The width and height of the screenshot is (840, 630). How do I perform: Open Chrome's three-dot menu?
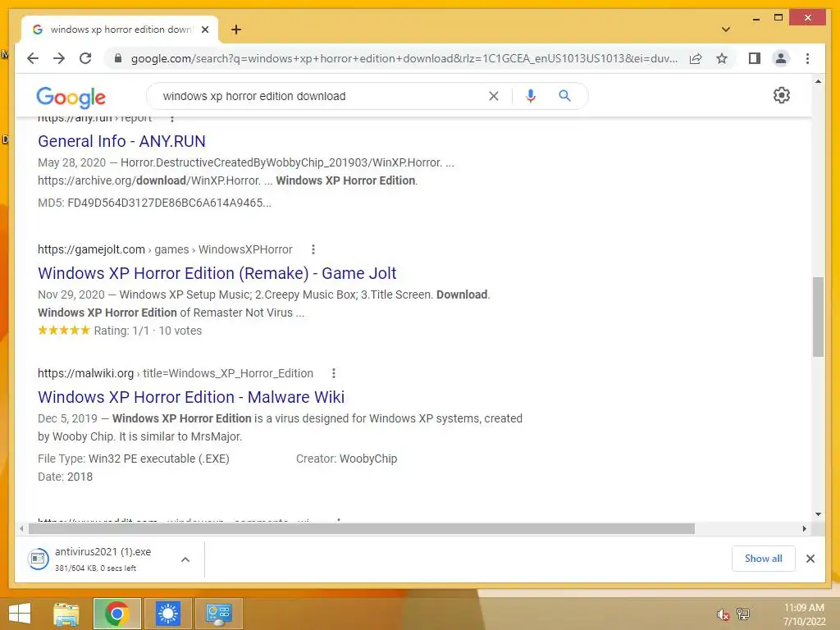tap(807, 58)
